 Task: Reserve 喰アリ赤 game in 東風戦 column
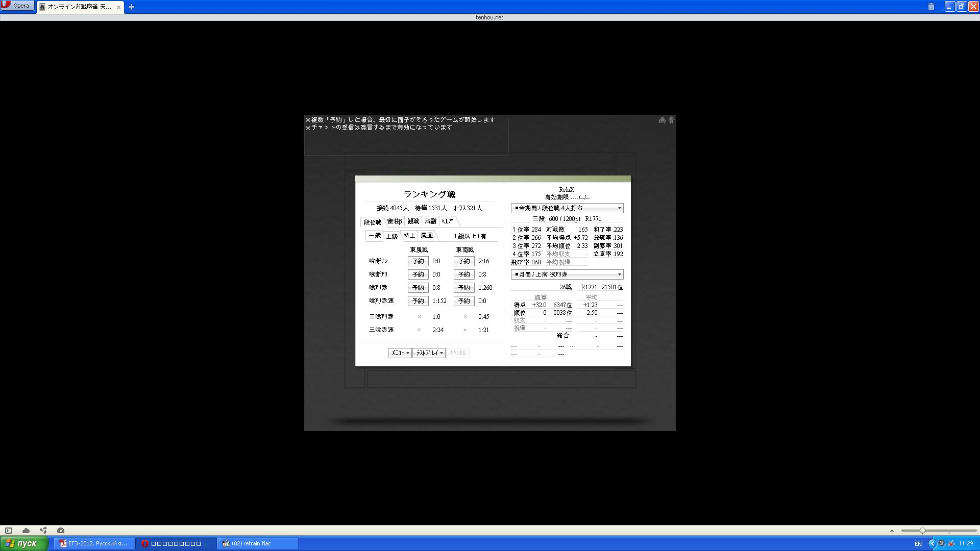[x=418, y=288]
